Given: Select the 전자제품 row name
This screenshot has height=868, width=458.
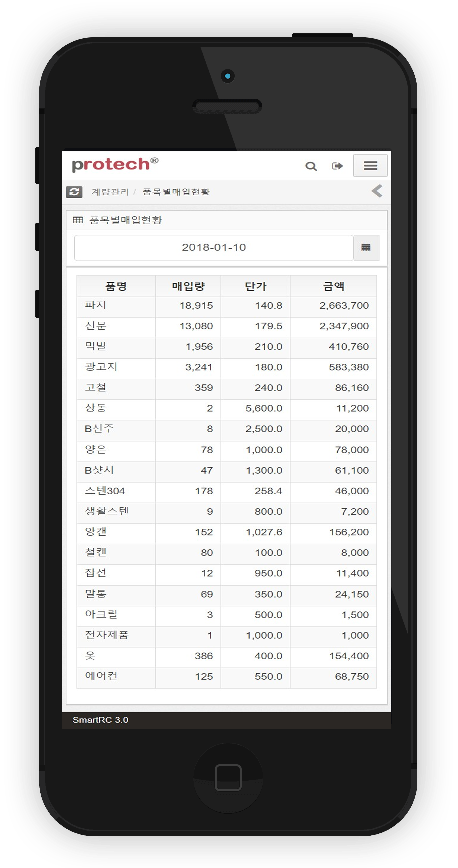Looking at the screenshot, I should point(107,635).
